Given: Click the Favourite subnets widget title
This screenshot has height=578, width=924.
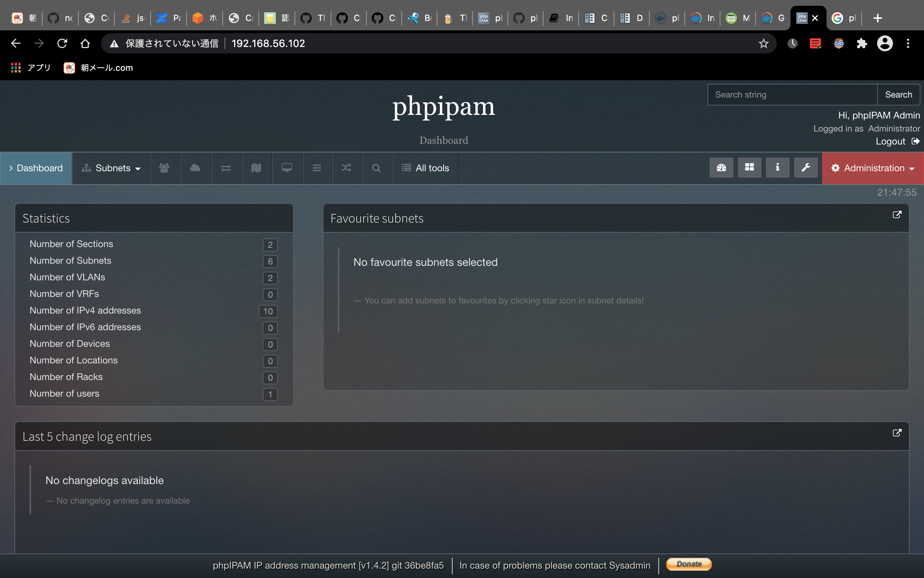Looking at the screenshot, I should point(377,218).
